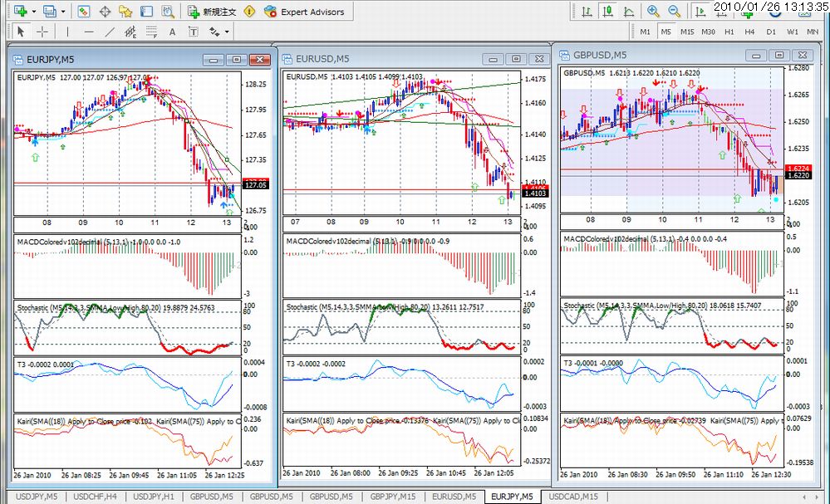Toggle the Expert Advisors button
Screen dimensions: 830x504
click(x=303, y=12)
